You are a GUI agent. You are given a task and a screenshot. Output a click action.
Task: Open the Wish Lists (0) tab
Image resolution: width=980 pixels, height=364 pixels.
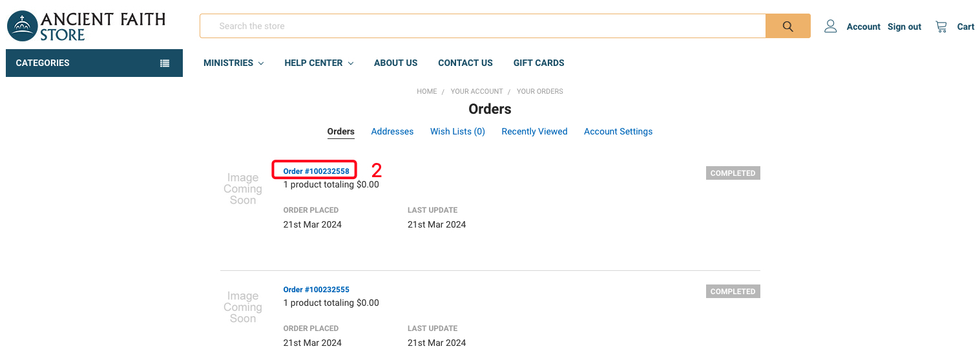point(457,131)
